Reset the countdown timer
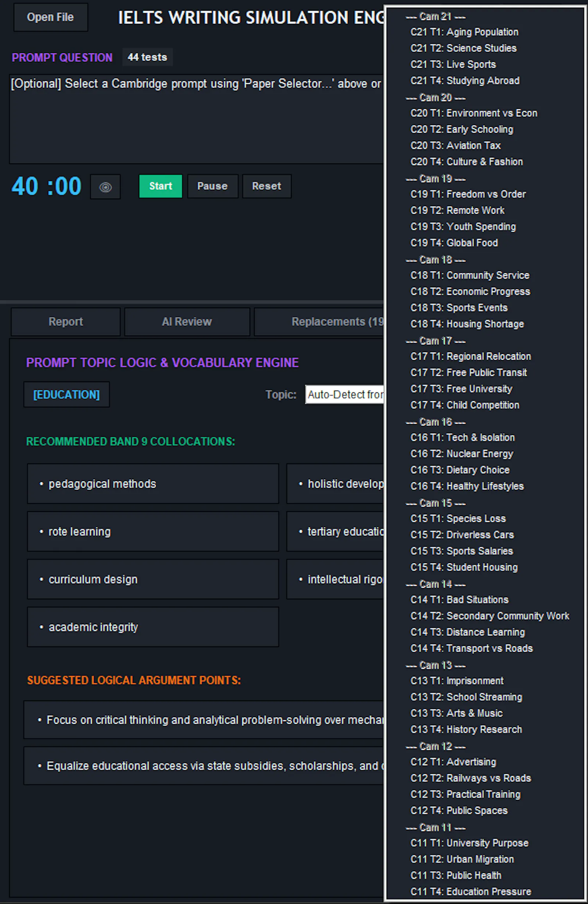Viewport: 588px width, 904px height. (267, 186)
